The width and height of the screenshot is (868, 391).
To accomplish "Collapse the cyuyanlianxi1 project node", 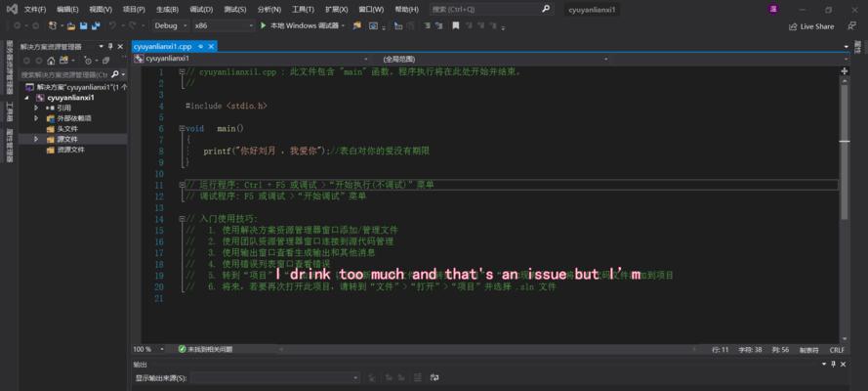I will 25,98.
